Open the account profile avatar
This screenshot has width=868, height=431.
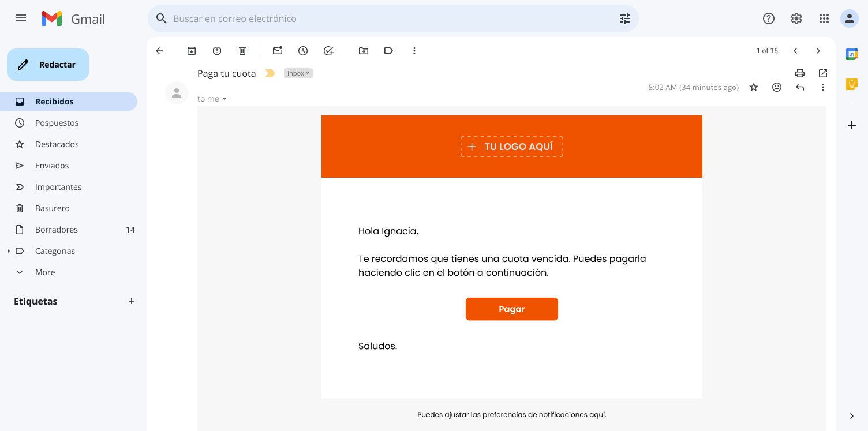[x=850, y=18]
